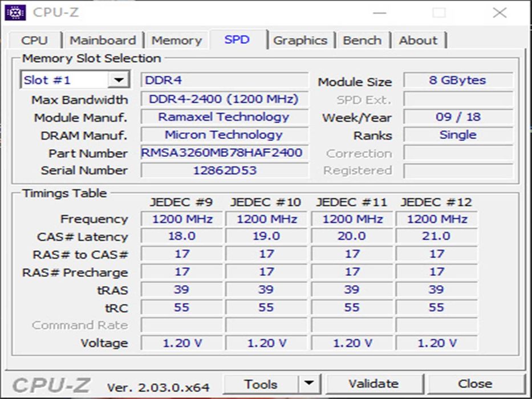
Task: Click the JEDEC #9 column header
Action: coord(181,202)
